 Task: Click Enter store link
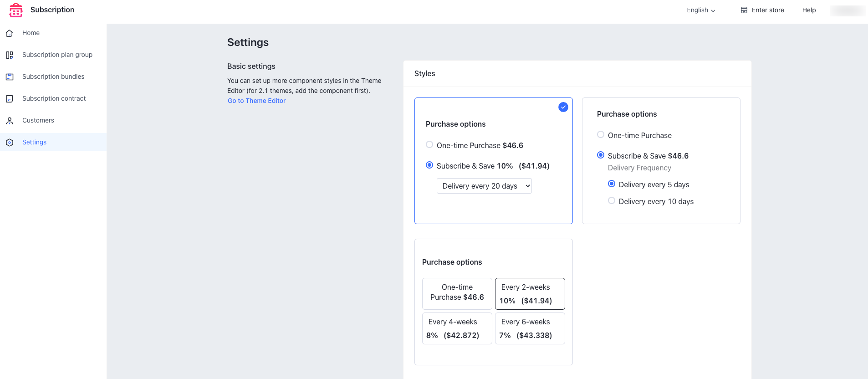pyautogui.click(x=762, y=10)
